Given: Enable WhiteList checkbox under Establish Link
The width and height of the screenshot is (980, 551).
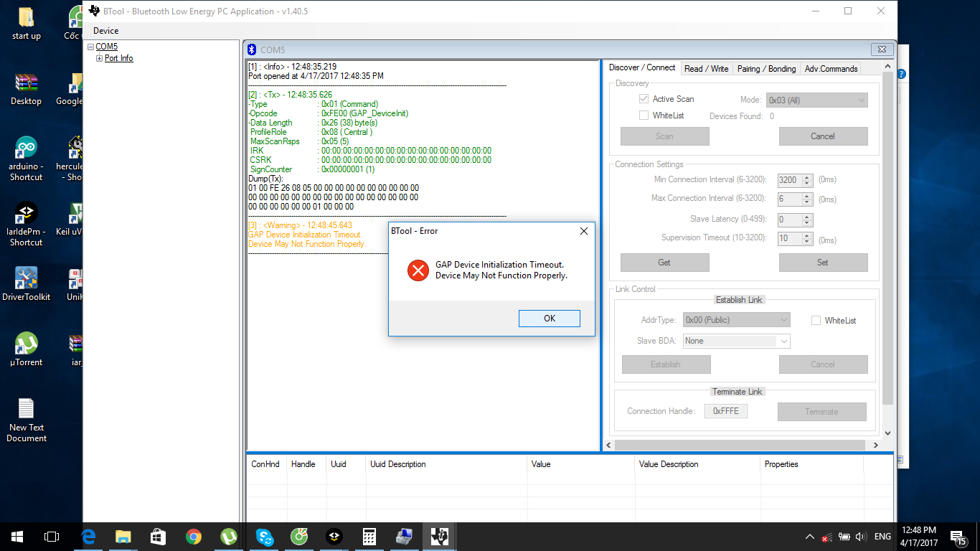Looking at the screenshot, I should click(x=816, y=321).
